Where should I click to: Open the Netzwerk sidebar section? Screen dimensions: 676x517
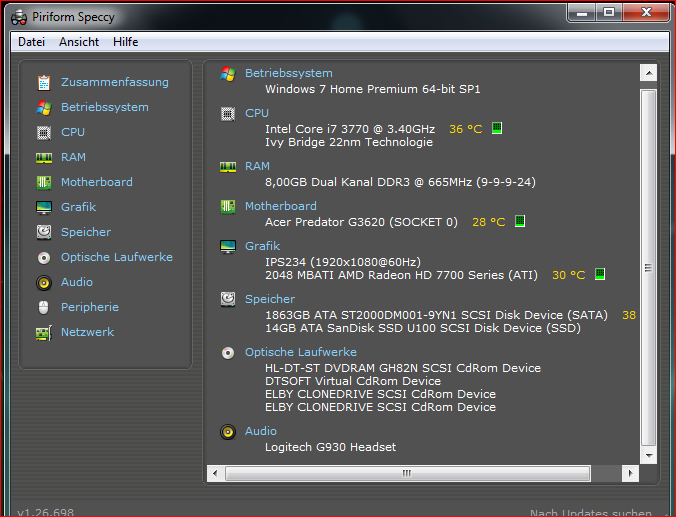click(x=88, y=332)
